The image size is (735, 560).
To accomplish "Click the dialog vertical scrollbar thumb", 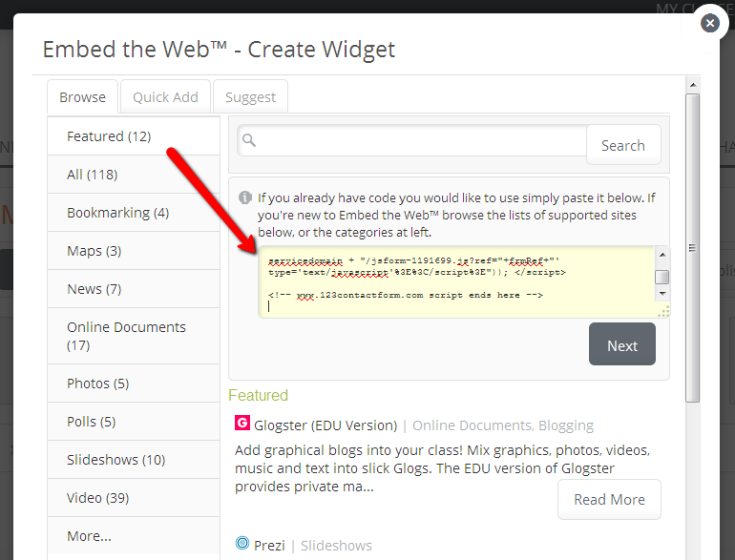I will (692, 247).
